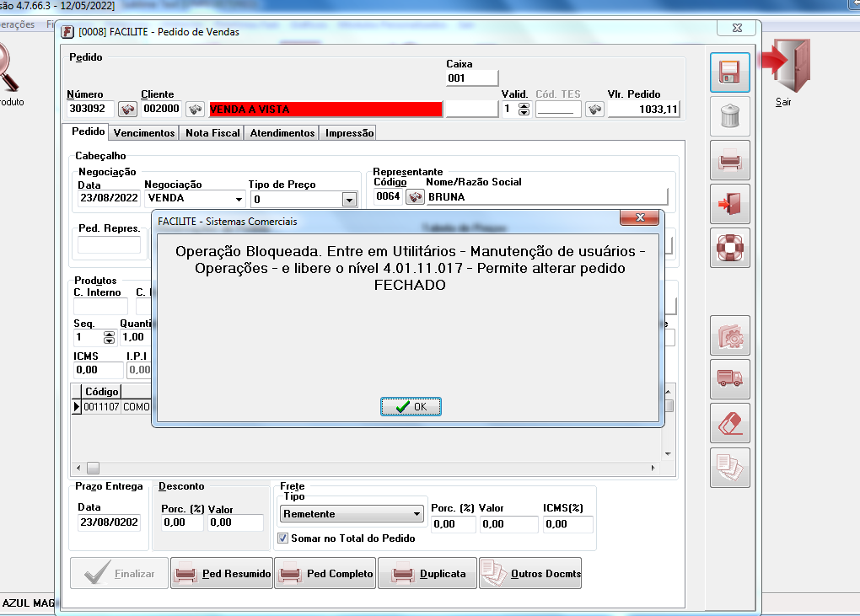Image resolution: width=860 pixels, height=616 pixels.
Task: Click the stacked documents icon in right toolbar
Action: click(729, 468)
